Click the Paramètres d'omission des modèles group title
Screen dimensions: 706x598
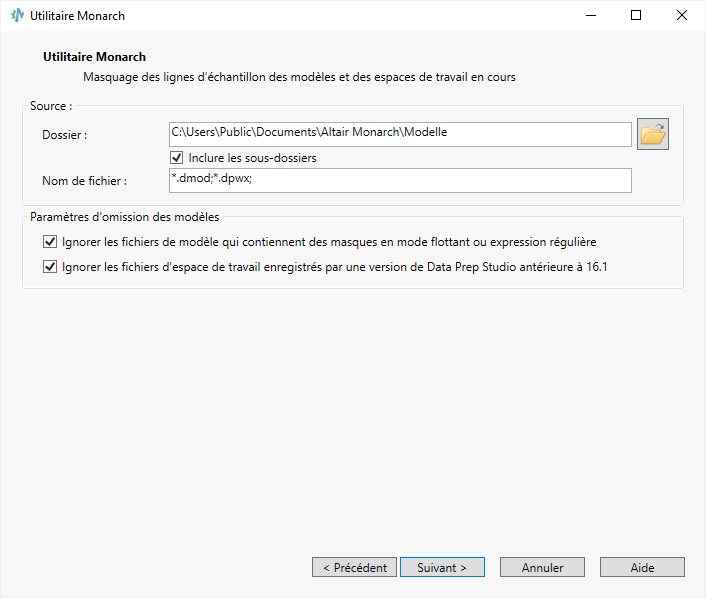[125, 216]
